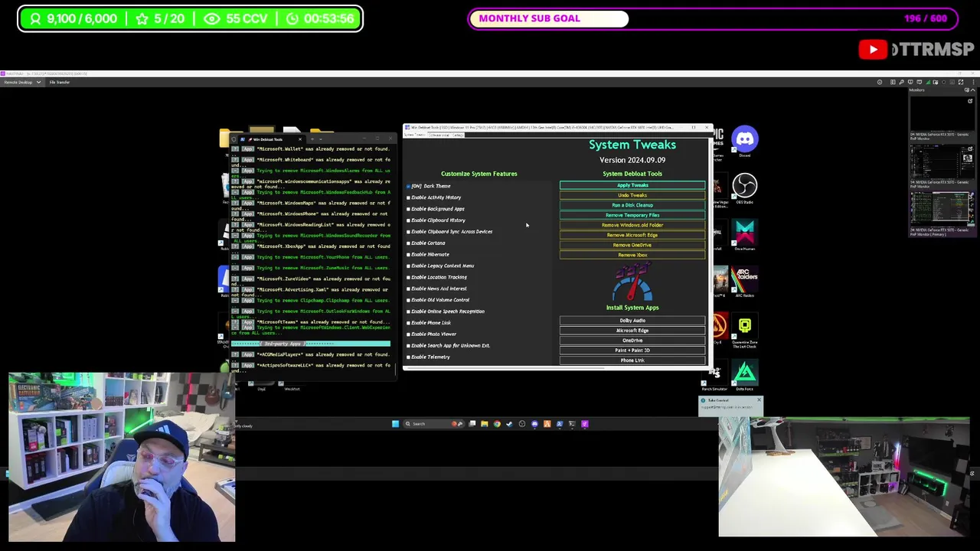980x551 pixels.
Task: Click the PowerShell icon in the taskbar
Action: point(560,424)
